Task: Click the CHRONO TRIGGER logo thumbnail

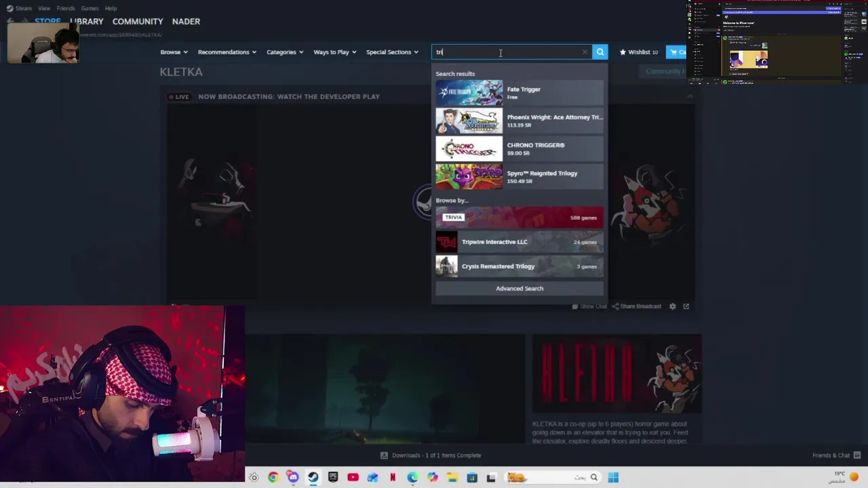Action: (469, 148)
